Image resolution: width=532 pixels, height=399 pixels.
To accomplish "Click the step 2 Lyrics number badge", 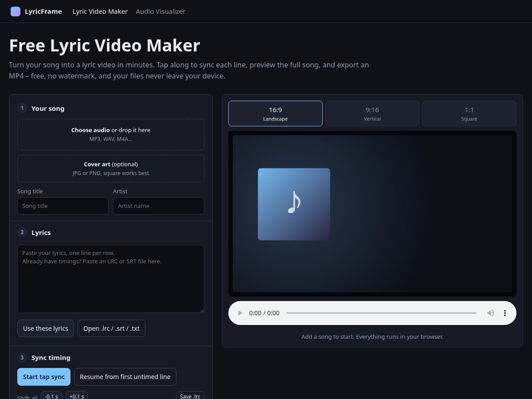I will (22, 232).
